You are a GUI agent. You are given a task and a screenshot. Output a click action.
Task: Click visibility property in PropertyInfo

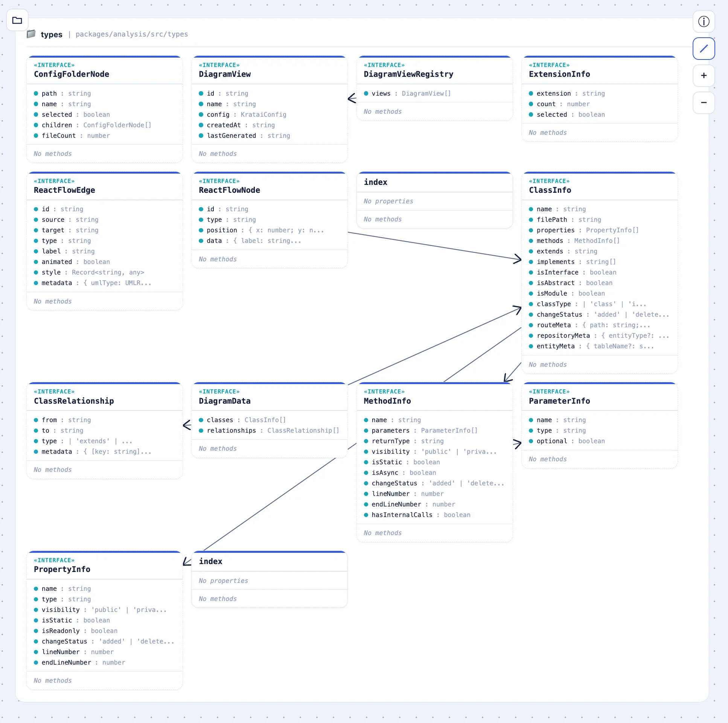click(100, 610)
